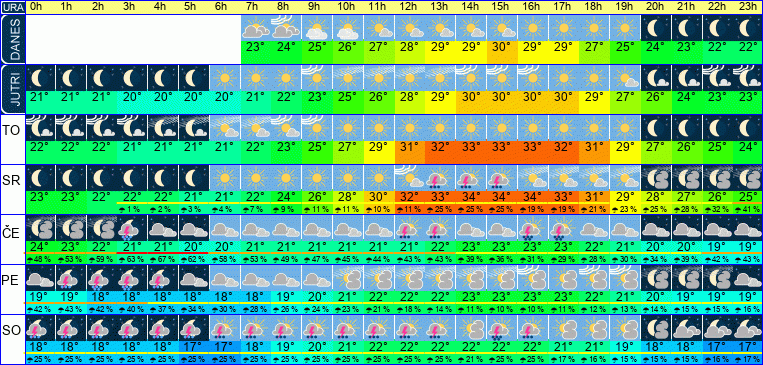Click the 34° temperature for SR at 14h
This screenshot has width=763, height=365.
coord(471,197)
